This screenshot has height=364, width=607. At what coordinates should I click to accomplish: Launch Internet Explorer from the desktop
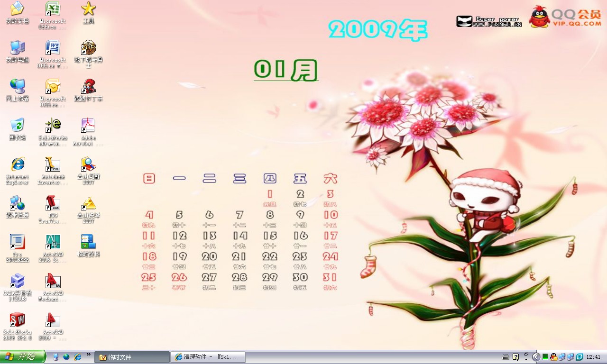click(x=17, y=172)
